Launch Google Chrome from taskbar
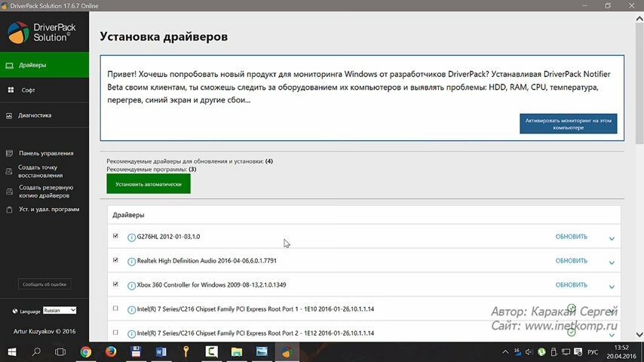 pyautogui.click(x=86, y=352)
